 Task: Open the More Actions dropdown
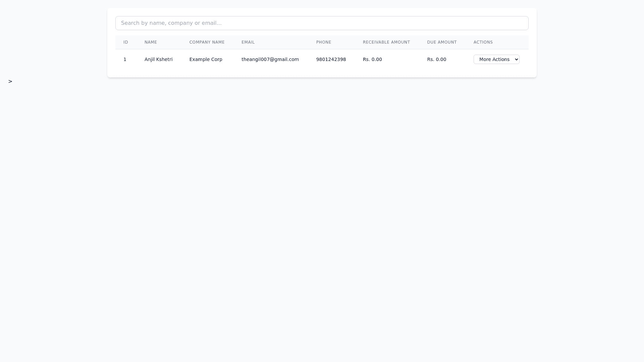click(x=496, y=59)
